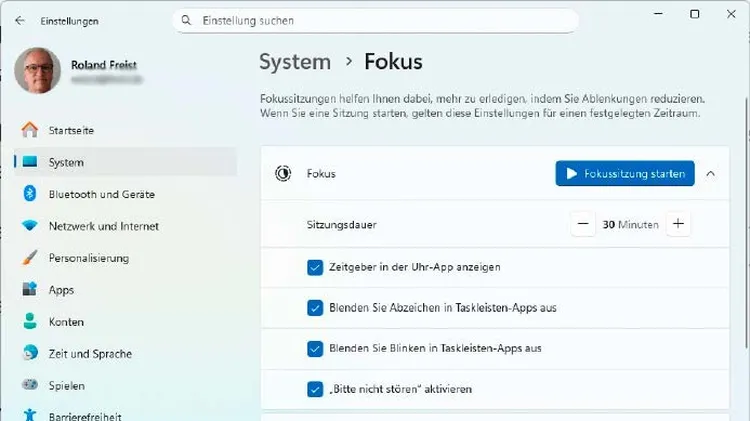
Task: Open Bluetooth und Geräte settings icon
Action: pos(30,194)
